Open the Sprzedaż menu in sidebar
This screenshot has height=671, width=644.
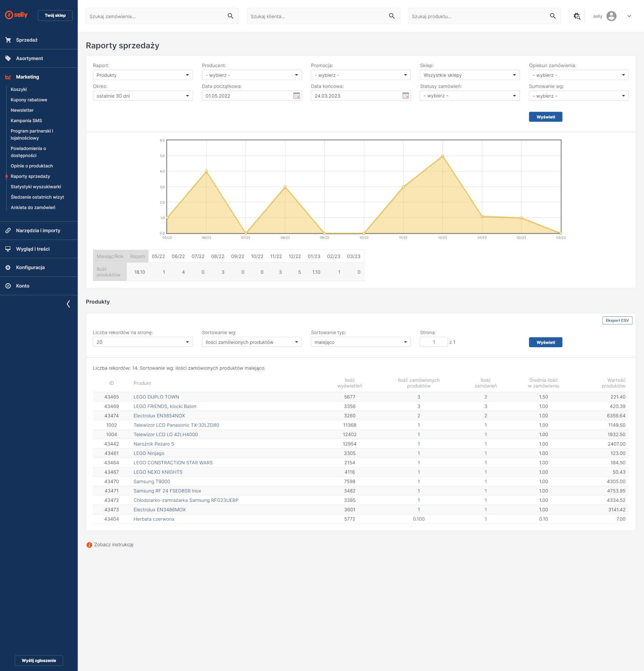[27, 40]
